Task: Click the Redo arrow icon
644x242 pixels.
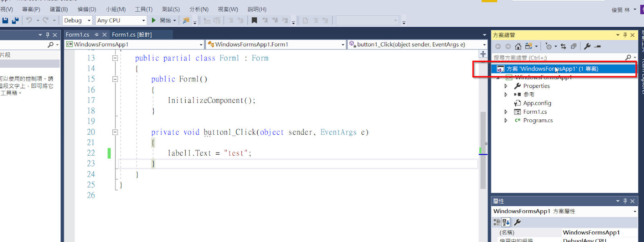Action: pyautogui.click(x=45, y=20)
